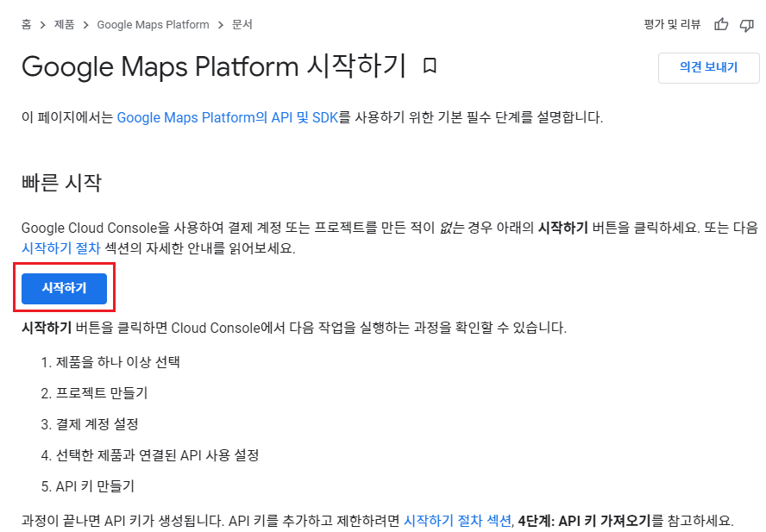Click the blue 시작하기 button

click(64, 288)
